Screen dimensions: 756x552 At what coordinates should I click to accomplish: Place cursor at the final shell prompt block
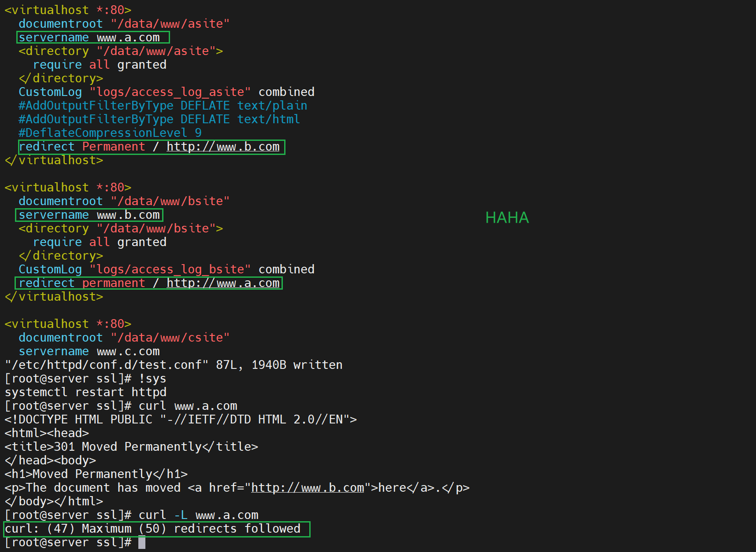142,542
